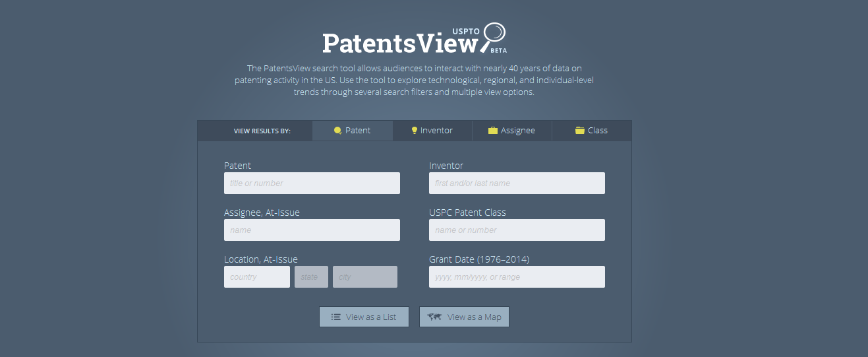
Task: Focus the Inventor name field
Action: [517, 183]
